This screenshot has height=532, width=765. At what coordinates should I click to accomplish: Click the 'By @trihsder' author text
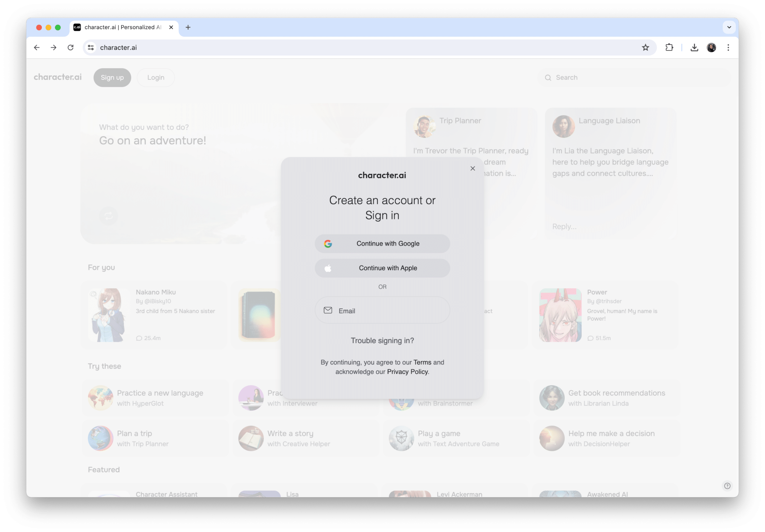(604, 301)
